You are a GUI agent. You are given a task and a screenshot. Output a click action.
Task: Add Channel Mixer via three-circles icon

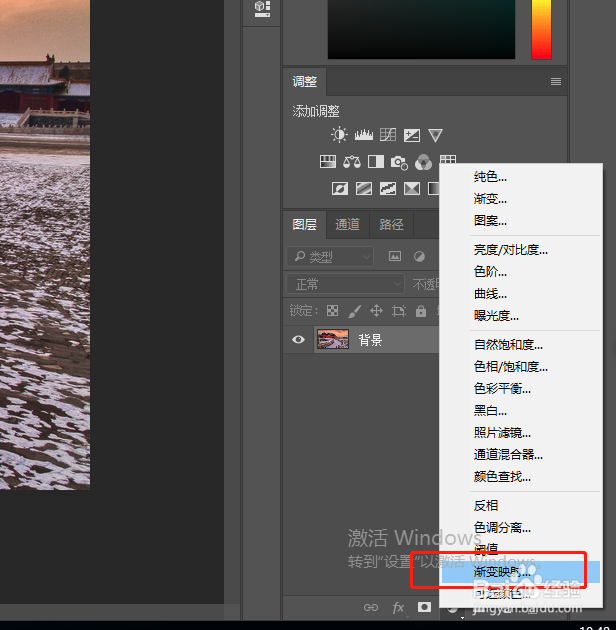(x=424, y=162)
